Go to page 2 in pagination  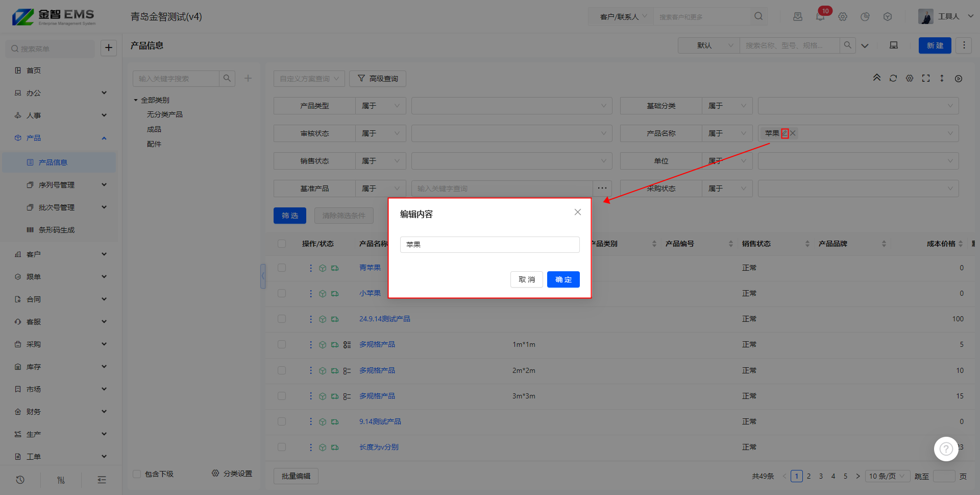coord(809,476)
